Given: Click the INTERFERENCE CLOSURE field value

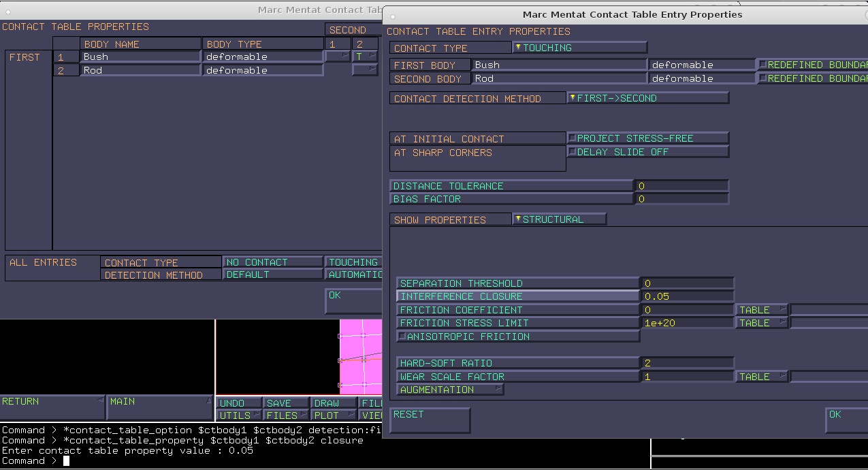Looking at the screenshot, I should pos(687,296).
